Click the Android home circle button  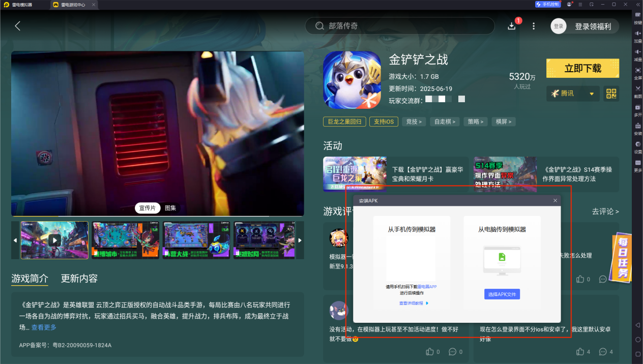click(638, 339)
